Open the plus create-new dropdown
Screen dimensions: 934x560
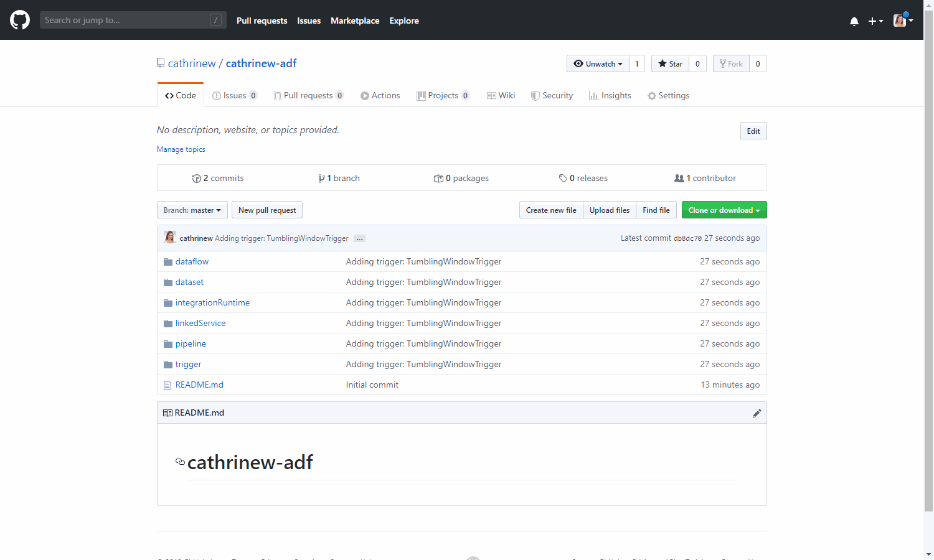(x=875, y=21)
